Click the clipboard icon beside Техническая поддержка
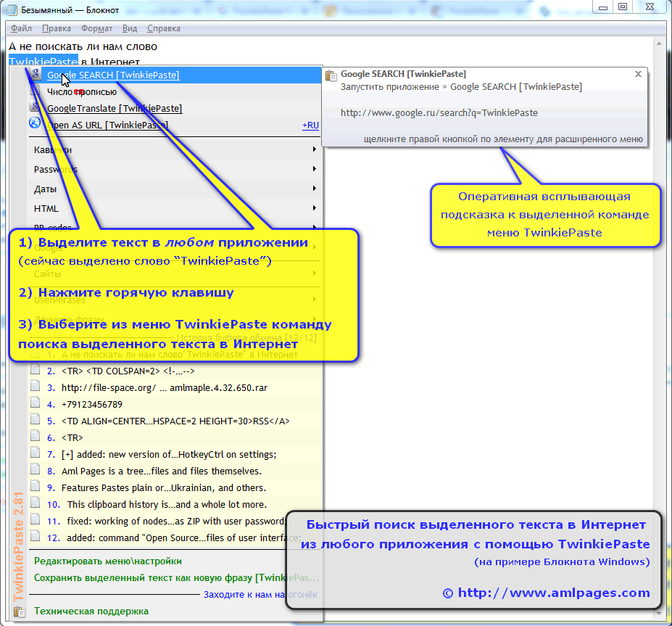The image size is (672, 626). click(x=20, y=611)
